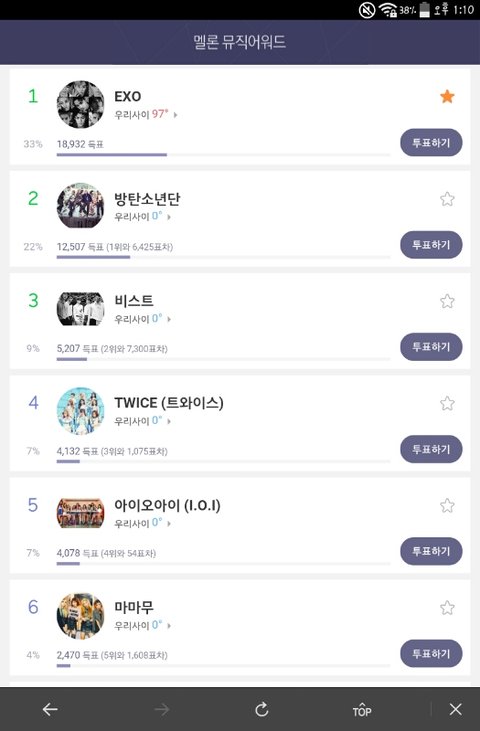This screenshot has height=731, width=480.
Task: Favorite 마마무 with the star toggle
Action: [x=447, y=607]
